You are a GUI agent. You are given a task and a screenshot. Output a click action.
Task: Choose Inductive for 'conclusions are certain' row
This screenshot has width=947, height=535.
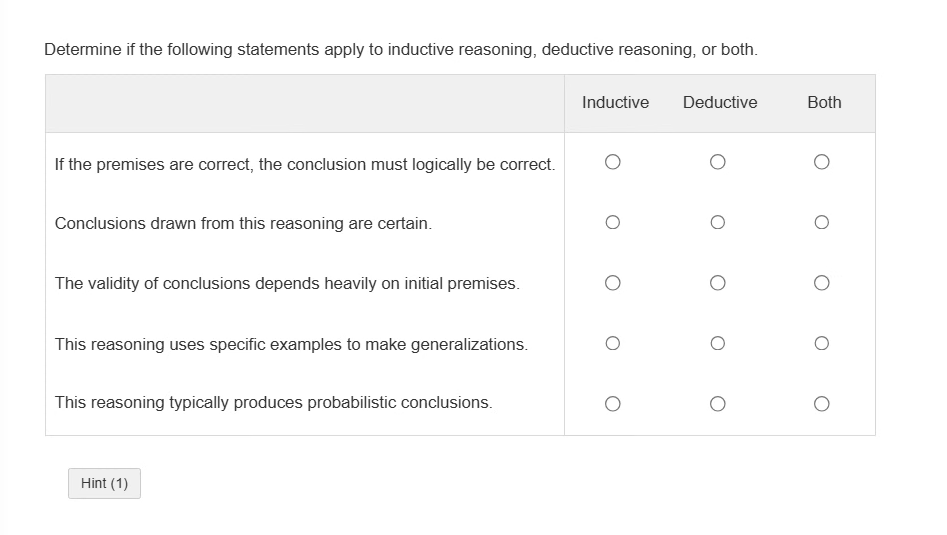[x=614, y=222]
